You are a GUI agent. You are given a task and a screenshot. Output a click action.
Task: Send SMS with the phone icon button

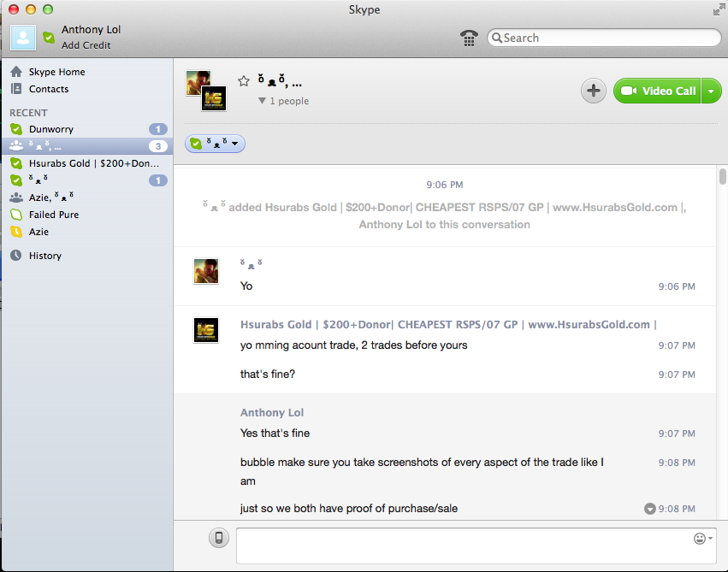point(219,538)
